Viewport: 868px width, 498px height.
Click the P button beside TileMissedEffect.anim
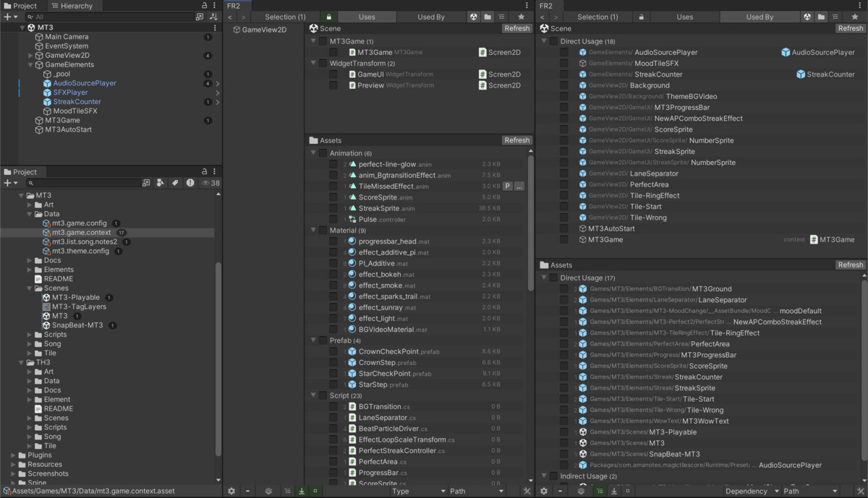(508, 186)
